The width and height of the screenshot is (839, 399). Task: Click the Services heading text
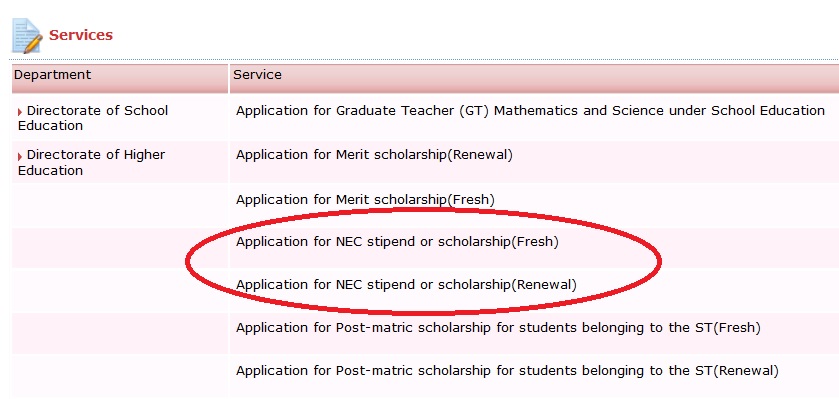pos(81,35)
